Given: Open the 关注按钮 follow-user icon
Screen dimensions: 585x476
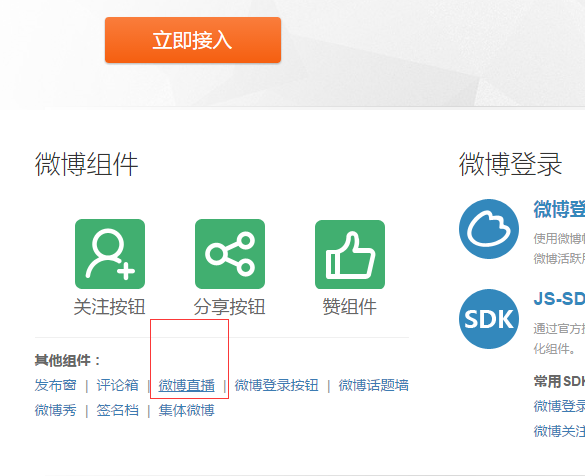Looking at the screenshot, I should coord(110,254).
